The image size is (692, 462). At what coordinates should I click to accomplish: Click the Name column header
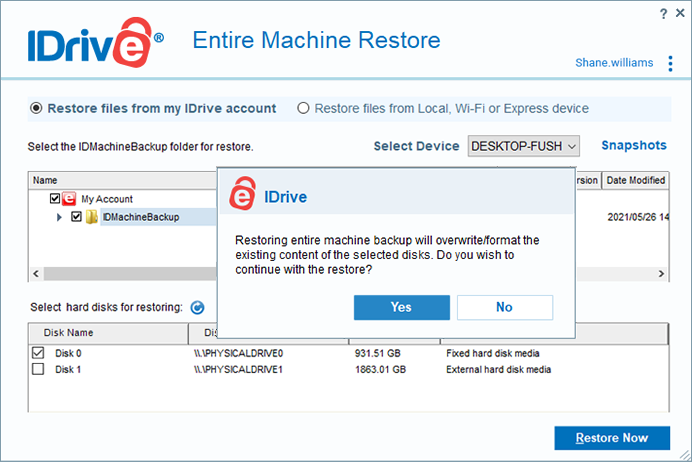pyautogui.click(x=123, y=180)
